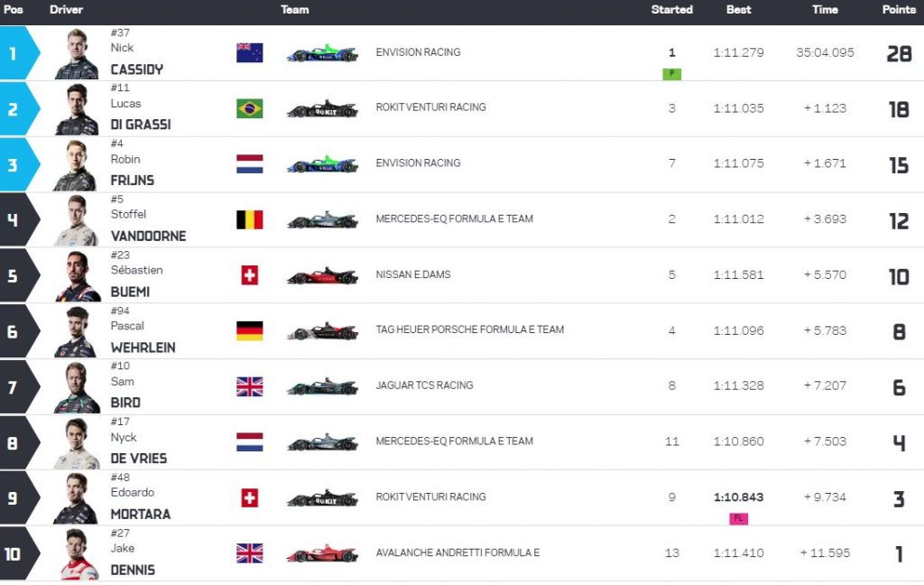Viewport: 924px width, 585px height.
Task: Open the CASSIDY driver name
Action: pos(137,70)
